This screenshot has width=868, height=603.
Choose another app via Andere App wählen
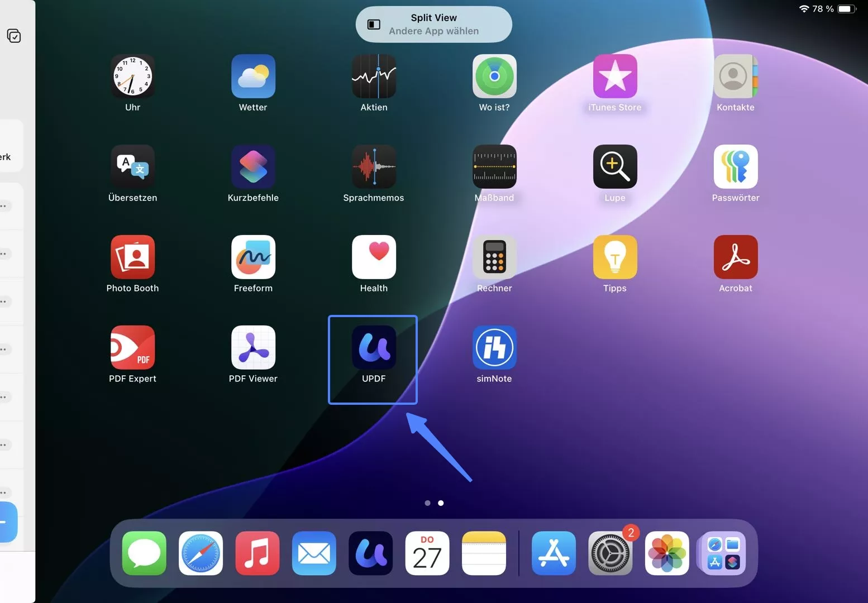(433, 31)
